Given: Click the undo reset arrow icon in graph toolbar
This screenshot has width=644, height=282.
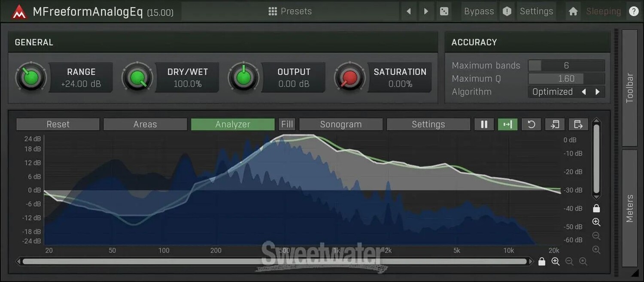Looking at the screenshot, I should tap(531, 124).
